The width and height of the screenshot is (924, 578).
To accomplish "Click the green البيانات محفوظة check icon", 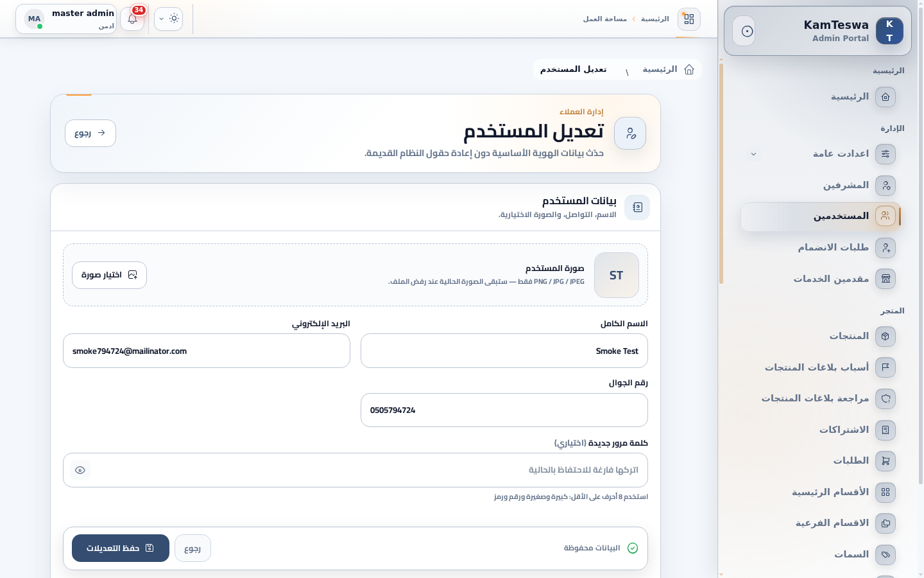I will tap(633, 548).
